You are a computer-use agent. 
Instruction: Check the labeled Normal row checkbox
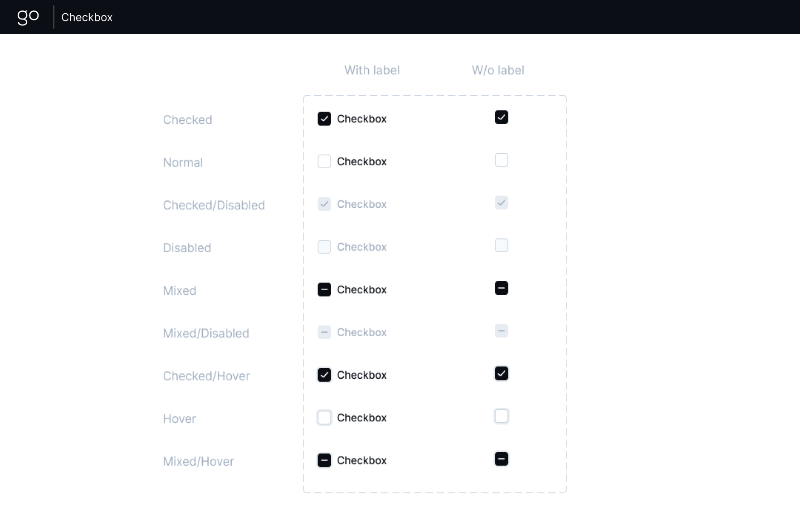[x=324, y=161]
